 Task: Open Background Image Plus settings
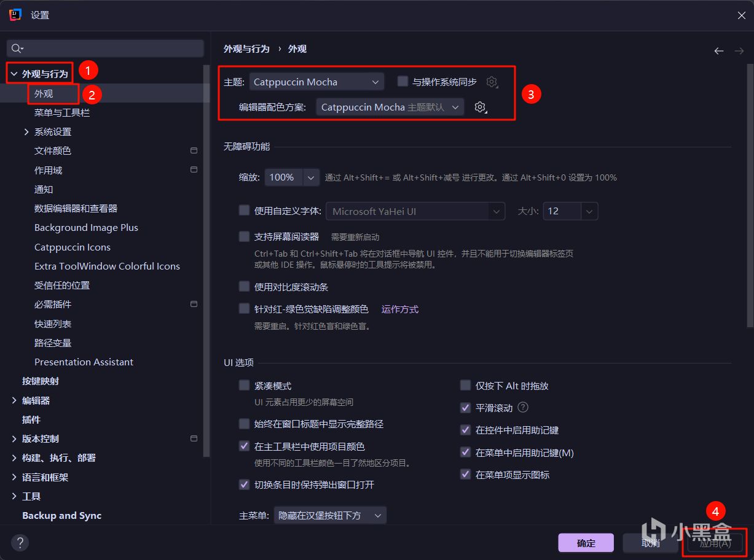(86, 227)
